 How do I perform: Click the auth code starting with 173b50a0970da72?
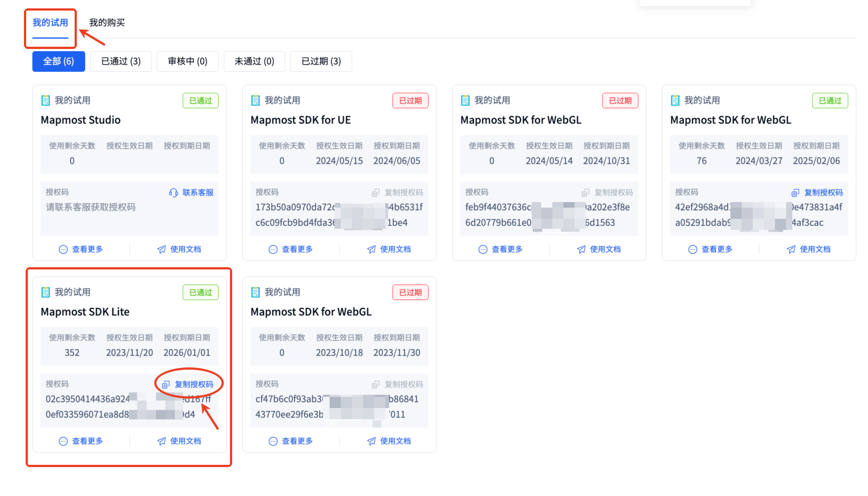(339, 215)
